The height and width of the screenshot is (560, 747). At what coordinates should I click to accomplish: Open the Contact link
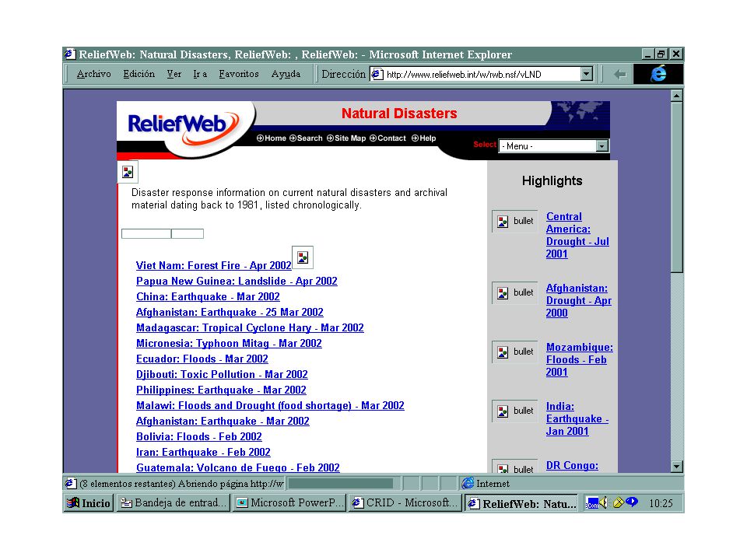(388, 138)
